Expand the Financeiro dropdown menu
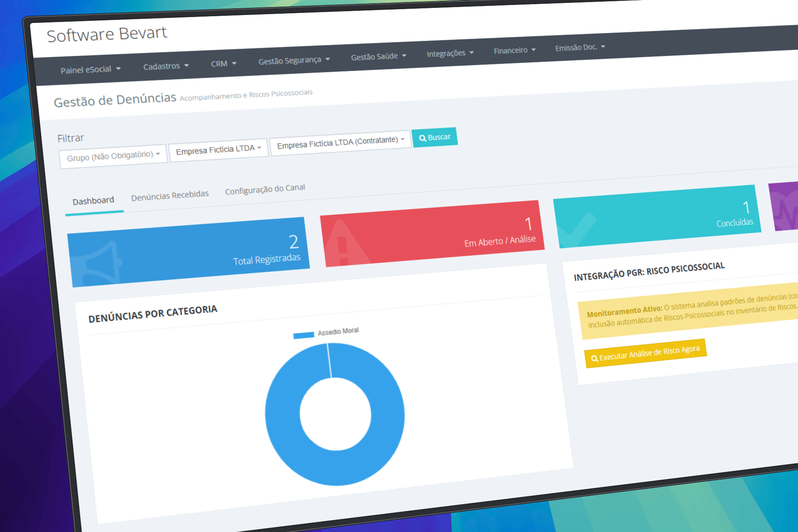This screenshot has width=798, height=532. [x=514, y=50]
